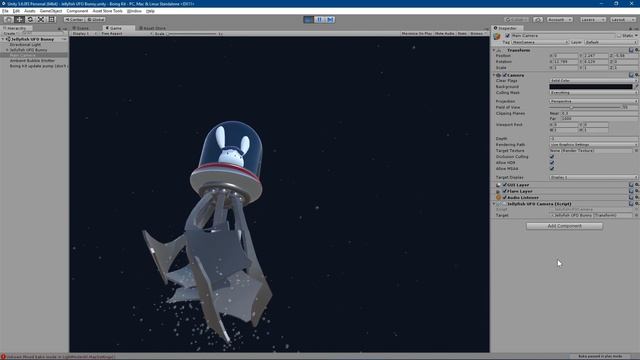This screenshot has height=360, width=640.
Task: Select the Hand tool in the toolbar
Action: click(8, 19)
